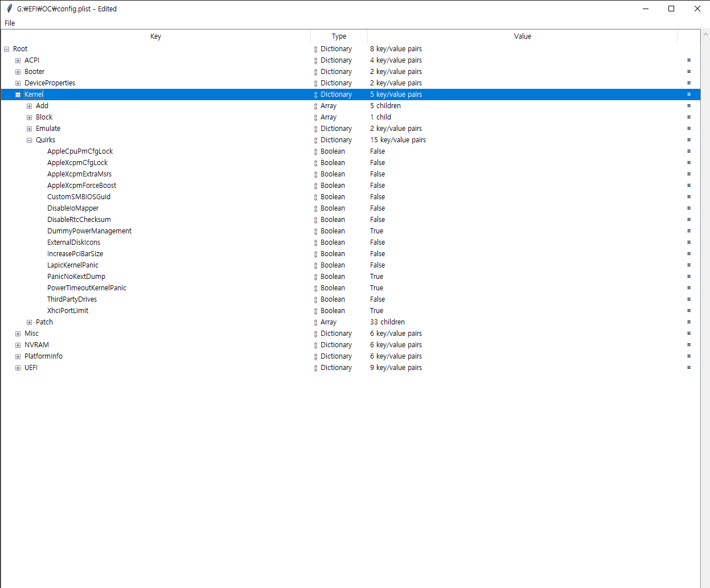Expand the ACPI node
Image resolution: width=710 pixels, height=588 pixels.
coord(18,60)
